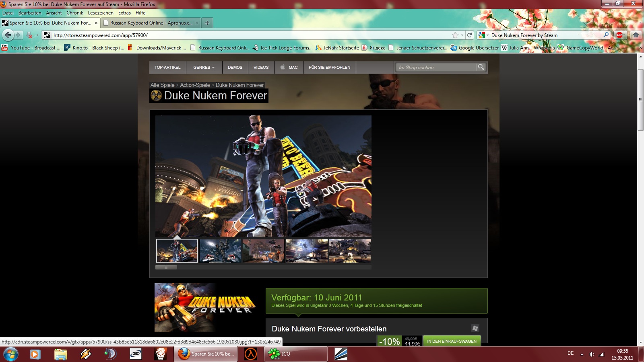Screen dimensions: 644x362
Task: Expand the GENRES dropdown in the Steam navigation
Action: [x=204, y=68]
